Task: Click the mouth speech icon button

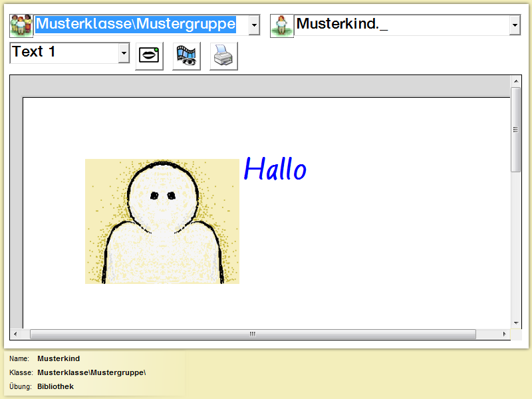Action: click(x=150, y=56)
